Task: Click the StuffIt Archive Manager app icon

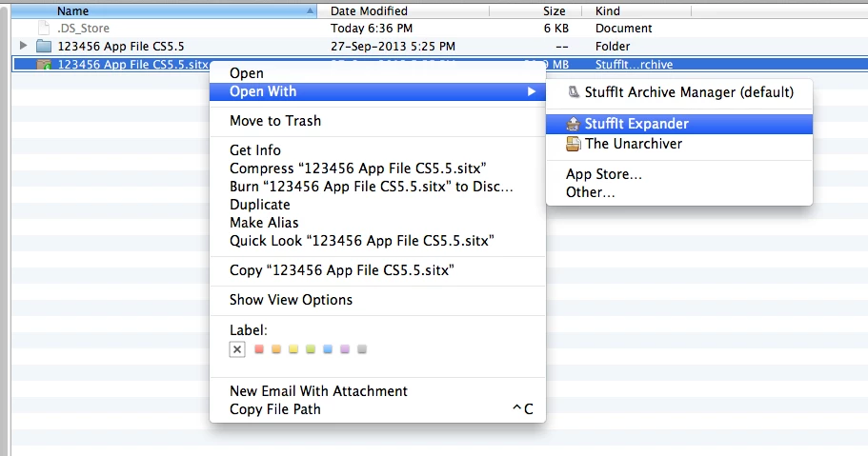Action: pos(574,91)
